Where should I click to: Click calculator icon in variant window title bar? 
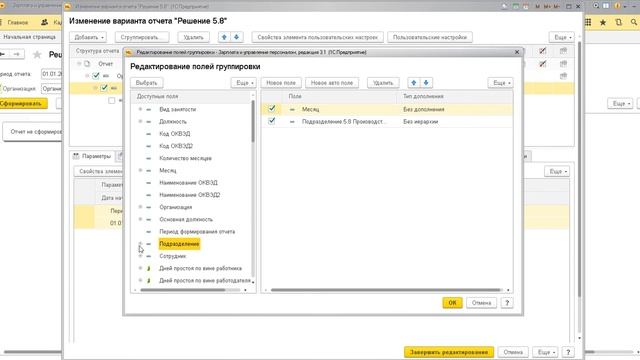coord(516,7)
